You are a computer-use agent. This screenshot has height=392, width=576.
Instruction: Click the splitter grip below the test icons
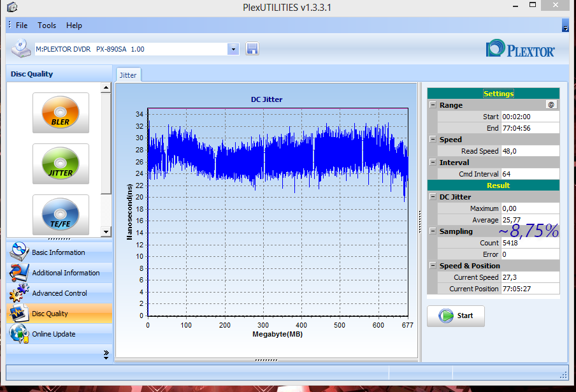click(x=59, y=239)
